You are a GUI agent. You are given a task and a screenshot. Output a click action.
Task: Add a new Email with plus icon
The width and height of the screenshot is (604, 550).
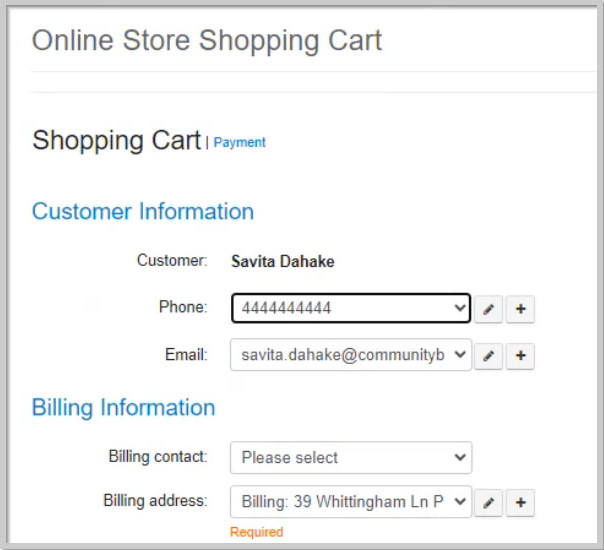[520, 355]
